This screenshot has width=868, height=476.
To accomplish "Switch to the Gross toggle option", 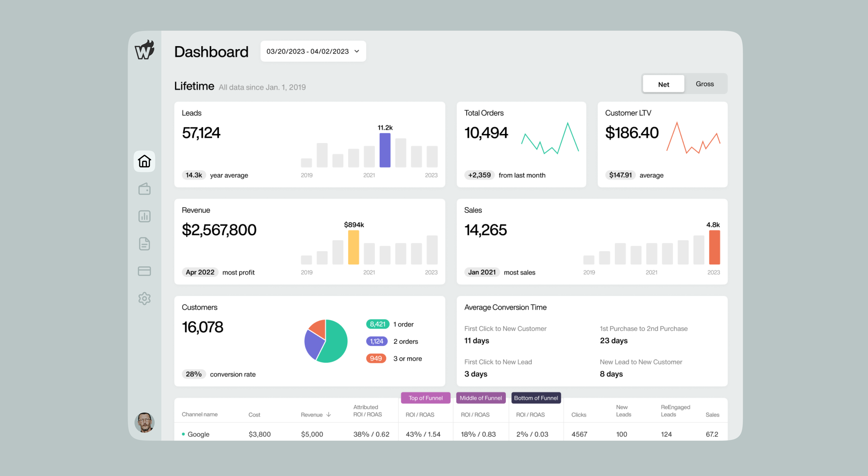I will point(705,84).
